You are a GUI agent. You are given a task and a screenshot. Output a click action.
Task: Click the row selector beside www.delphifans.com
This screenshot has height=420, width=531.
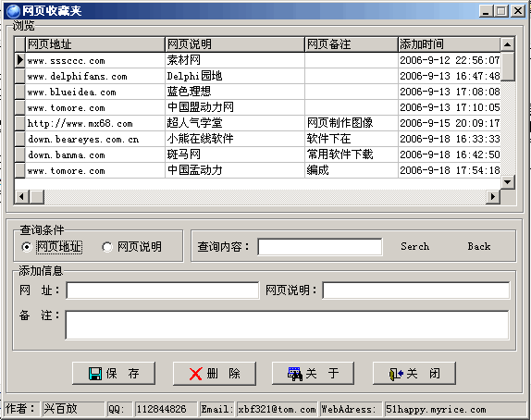coord(20,76)
